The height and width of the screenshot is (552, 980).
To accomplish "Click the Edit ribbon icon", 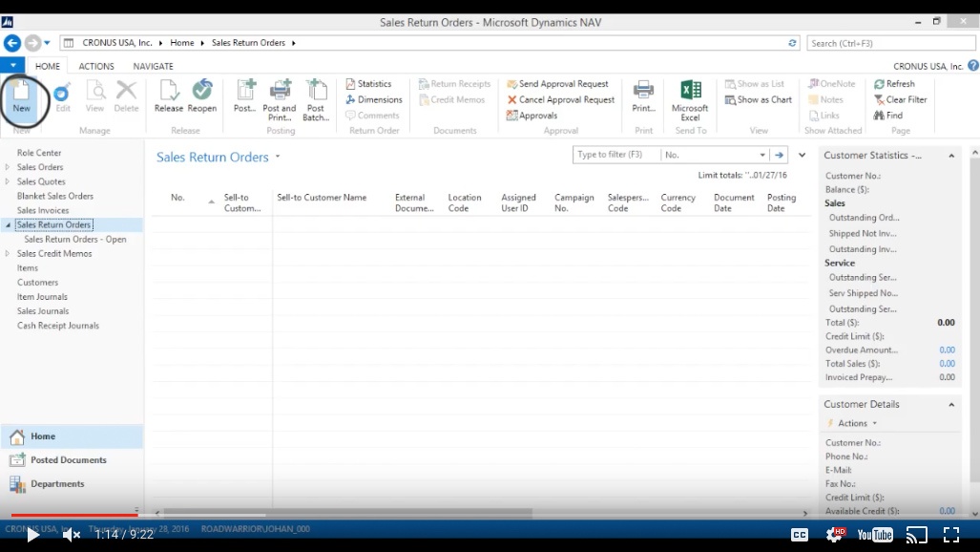I will coord(62,96).
